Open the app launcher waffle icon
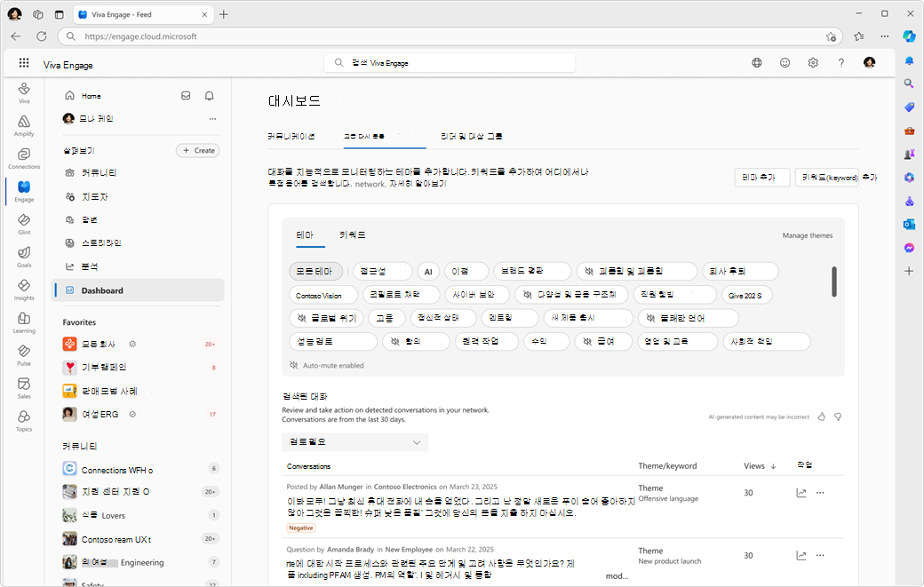The image size is (924, 587). point(24,63)
